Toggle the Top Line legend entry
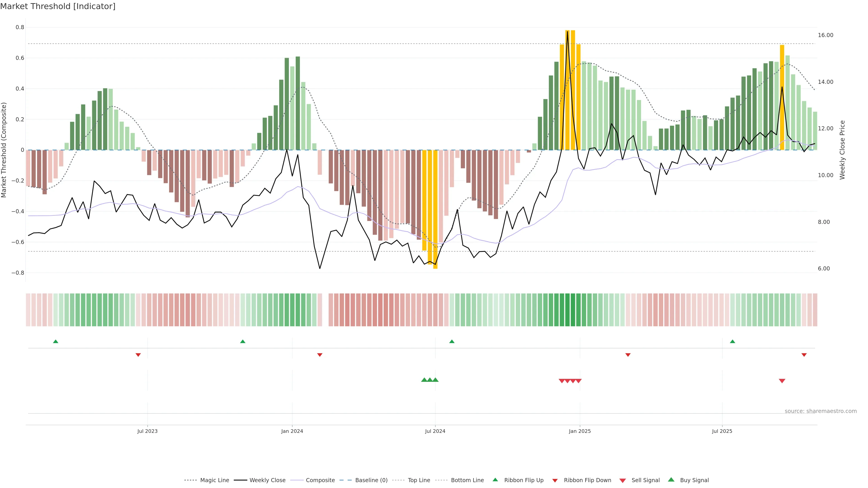This screenshot has width=868, height=488. pos(419,480)
